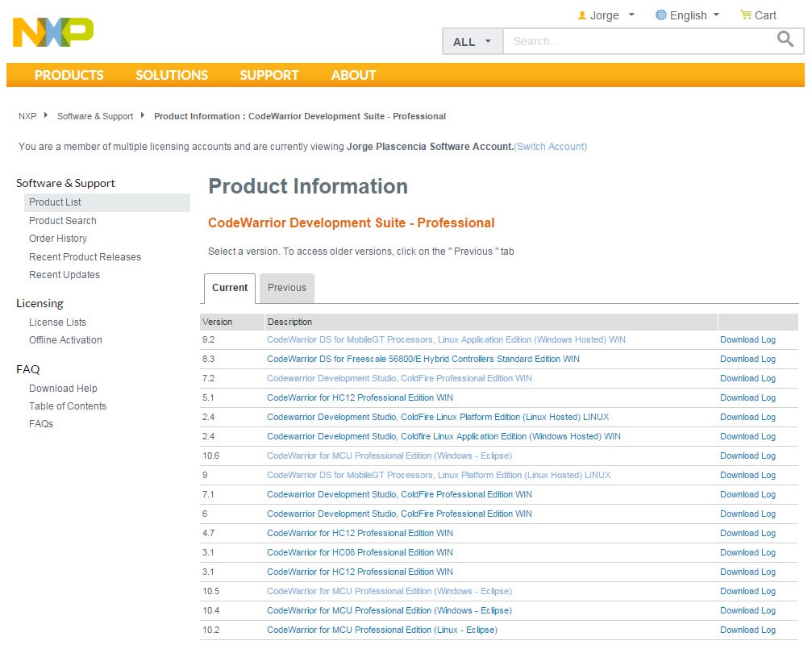Open License Lists under Licensing
Screen dimensions: 812x649
point(57,322)
